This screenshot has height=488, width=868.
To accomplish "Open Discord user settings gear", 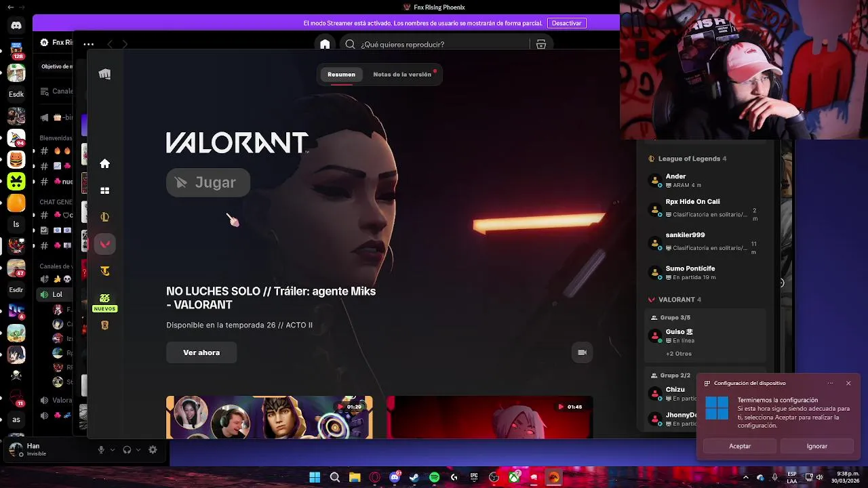I will coord(153,449).
